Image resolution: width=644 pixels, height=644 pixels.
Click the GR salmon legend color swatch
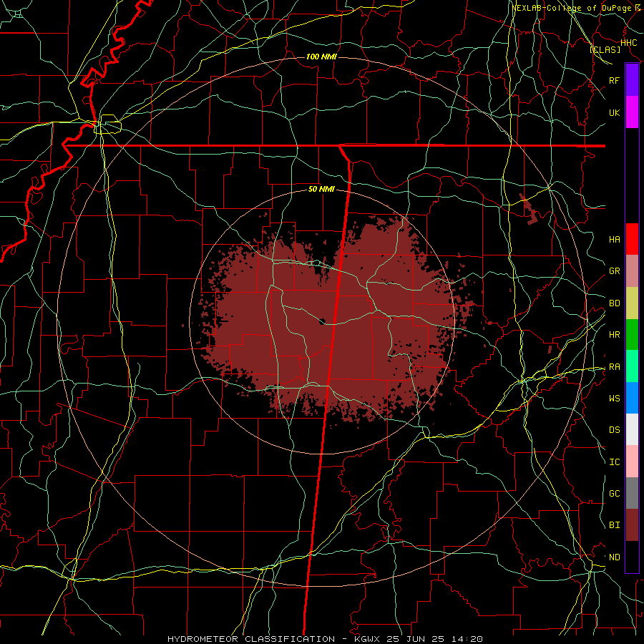pos(632,271)
